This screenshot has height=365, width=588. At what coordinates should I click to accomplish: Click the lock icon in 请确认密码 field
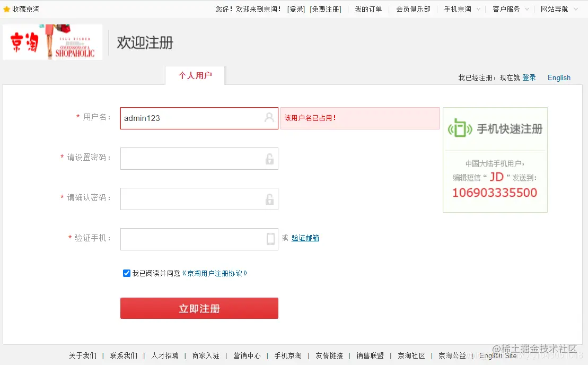coord(270,199)
